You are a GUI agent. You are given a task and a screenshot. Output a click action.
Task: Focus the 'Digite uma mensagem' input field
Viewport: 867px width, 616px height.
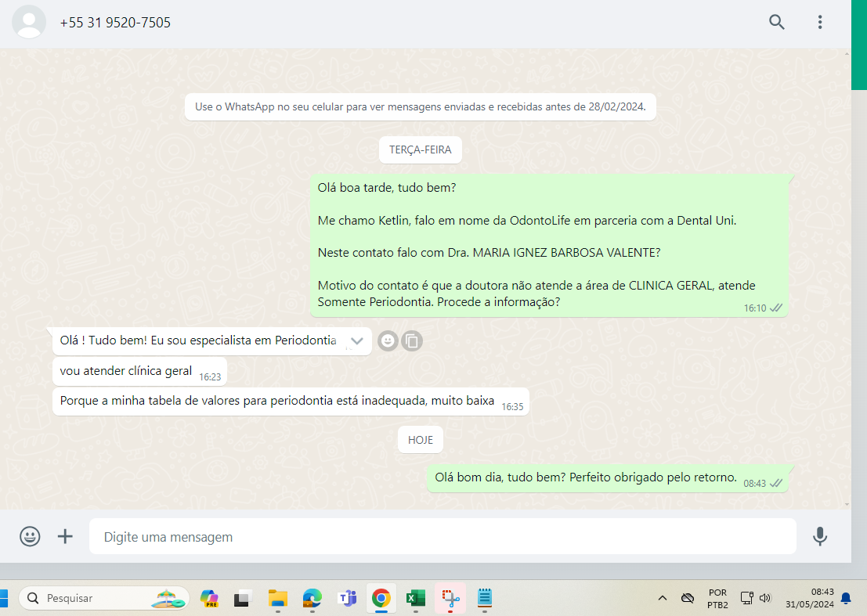443,536
